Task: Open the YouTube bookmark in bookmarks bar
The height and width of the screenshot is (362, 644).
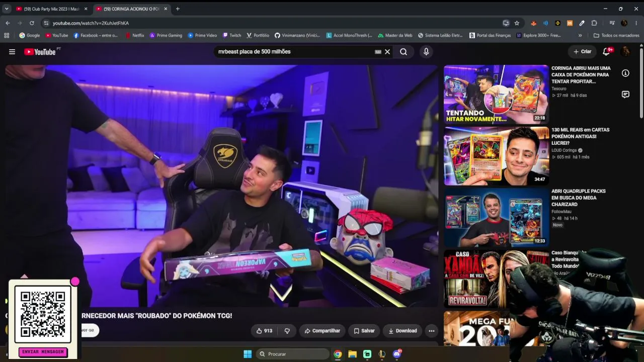Action: (x=57, y=36)
